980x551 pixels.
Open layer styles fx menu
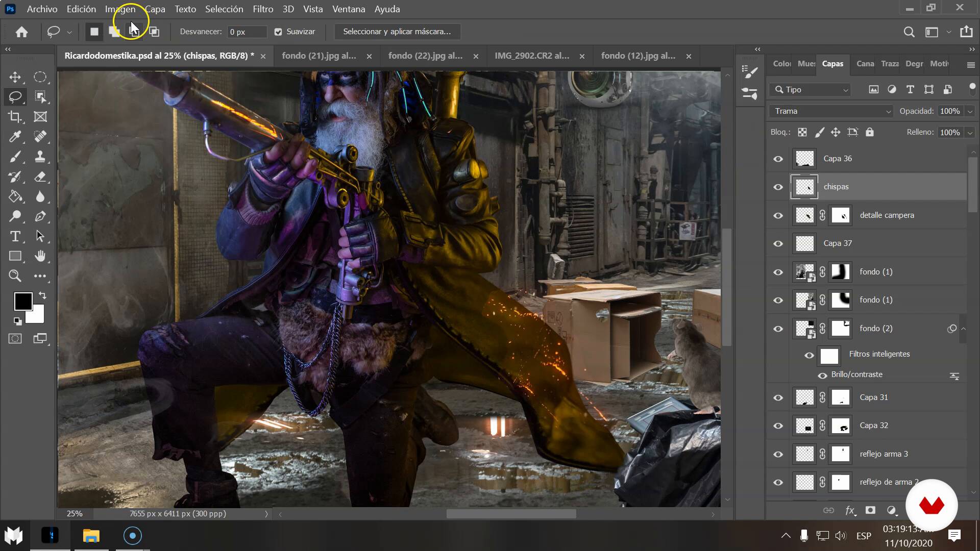[x=850, y=510]
